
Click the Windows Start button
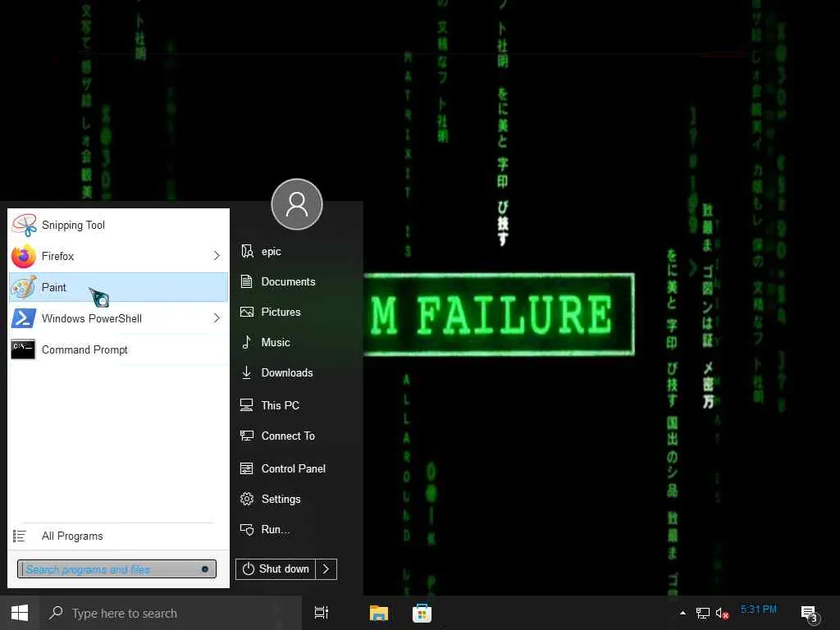coord(20,613)
